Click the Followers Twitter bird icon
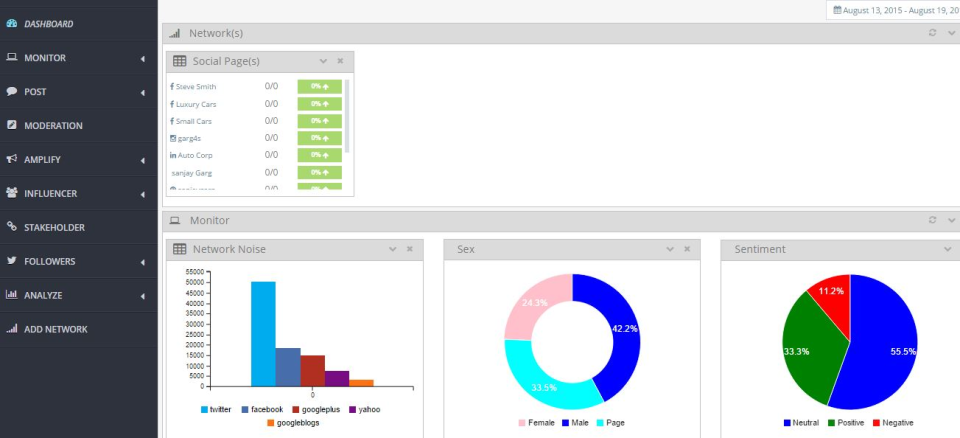The image size is (960, 438). [12, 262]
